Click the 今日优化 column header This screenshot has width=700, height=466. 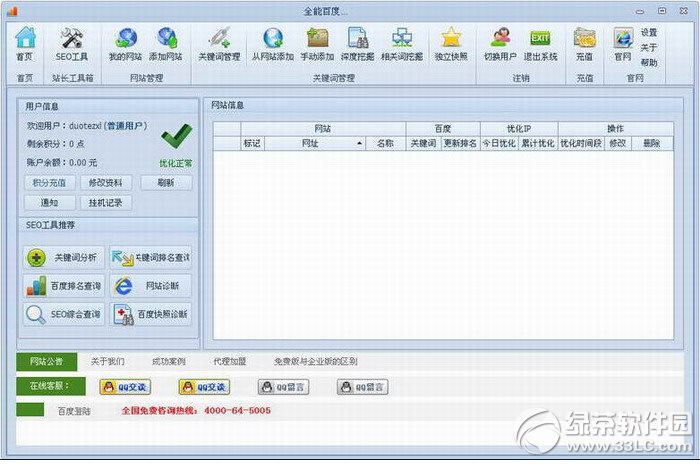click(x=499, y=143)
